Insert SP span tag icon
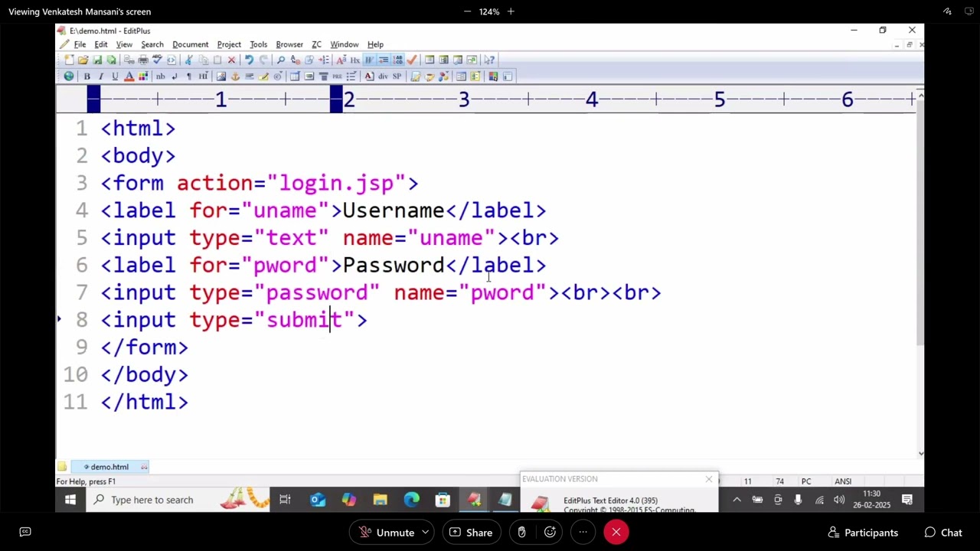 point(397,77)
